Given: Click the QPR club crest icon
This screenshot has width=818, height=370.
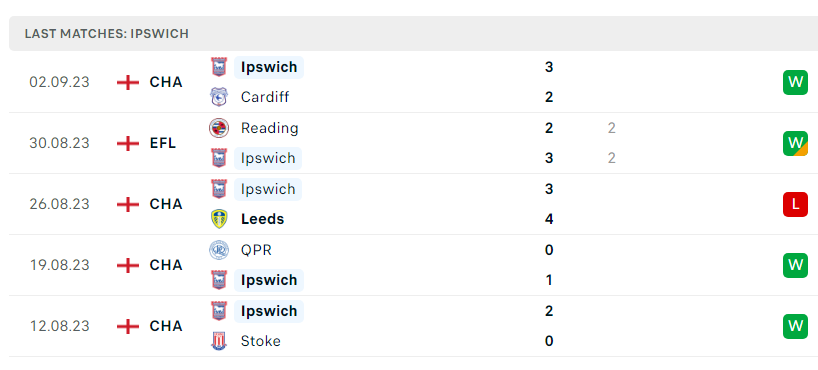Looking at the screenshot, I should [219, 250].
